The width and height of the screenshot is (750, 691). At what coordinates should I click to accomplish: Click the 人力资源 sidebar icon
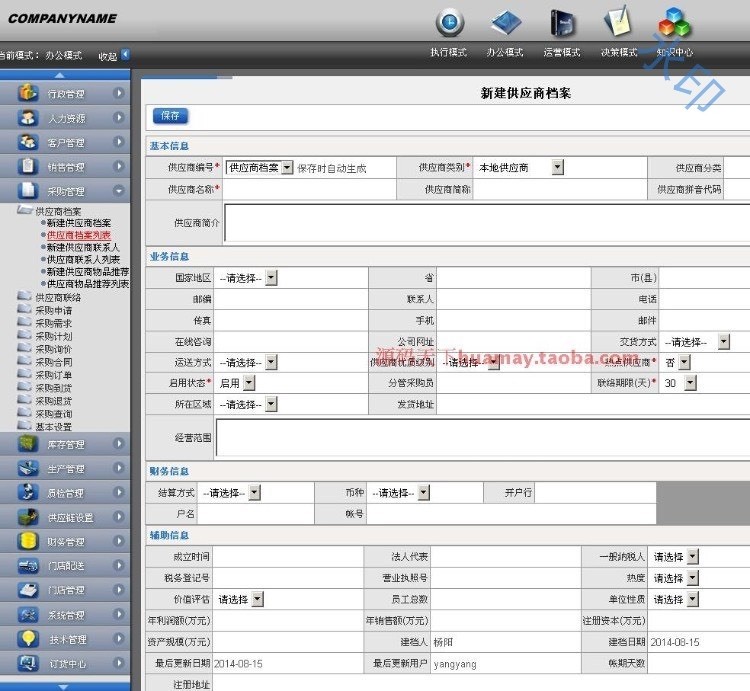coord(28,118)
